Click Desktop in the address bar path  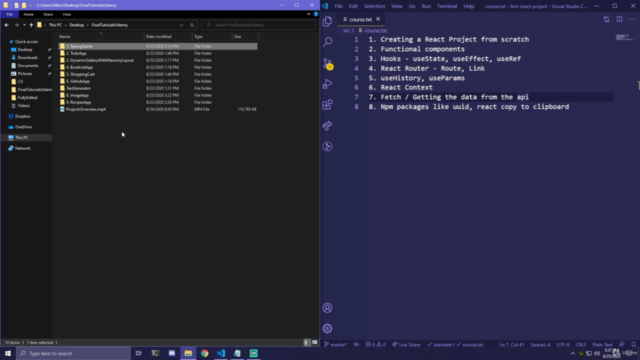[x=76, y=25]
